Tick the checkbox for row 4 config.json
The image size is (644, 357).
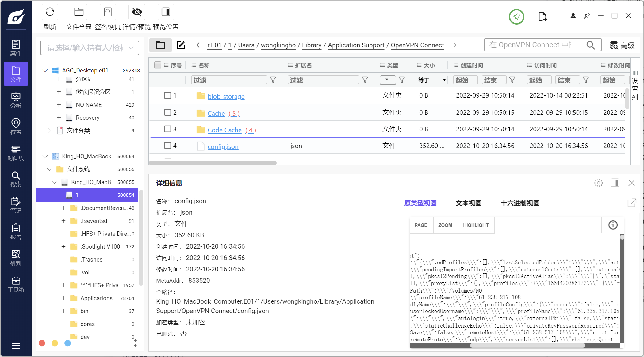[167, 146]
